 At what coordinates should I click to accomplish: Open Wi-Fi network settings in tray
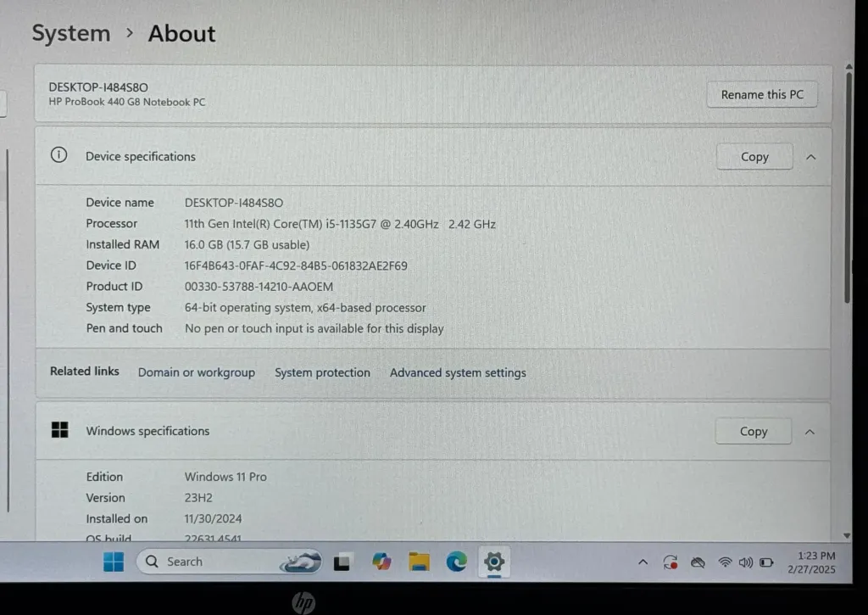[725, 562]
